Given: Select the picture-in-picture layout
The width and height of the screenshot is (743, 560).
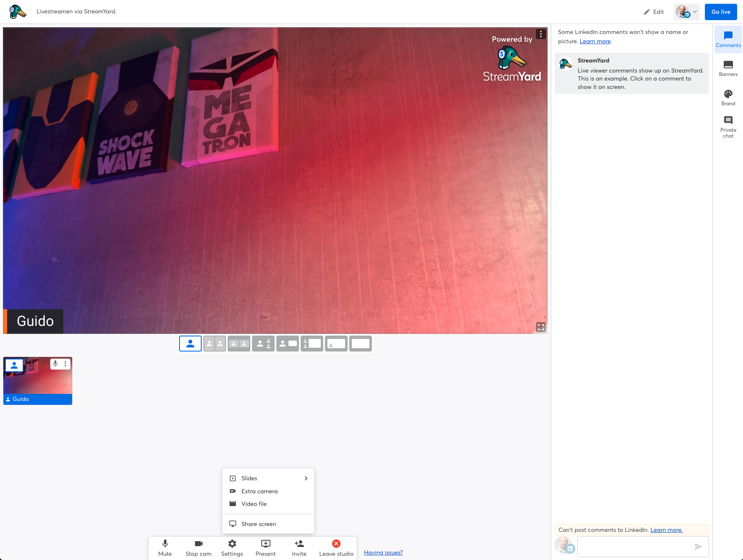Looking at the screenshot, I should 336,343.
